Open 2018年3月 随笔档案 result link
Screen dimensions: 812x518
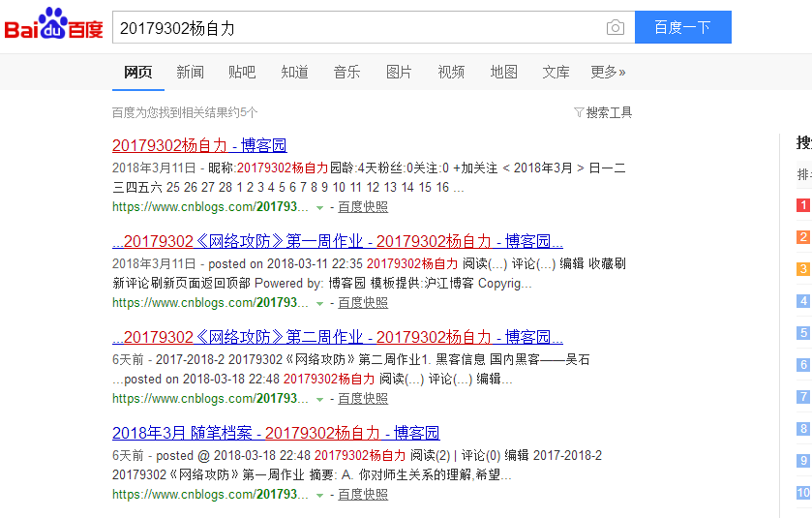tap(276, 433)
